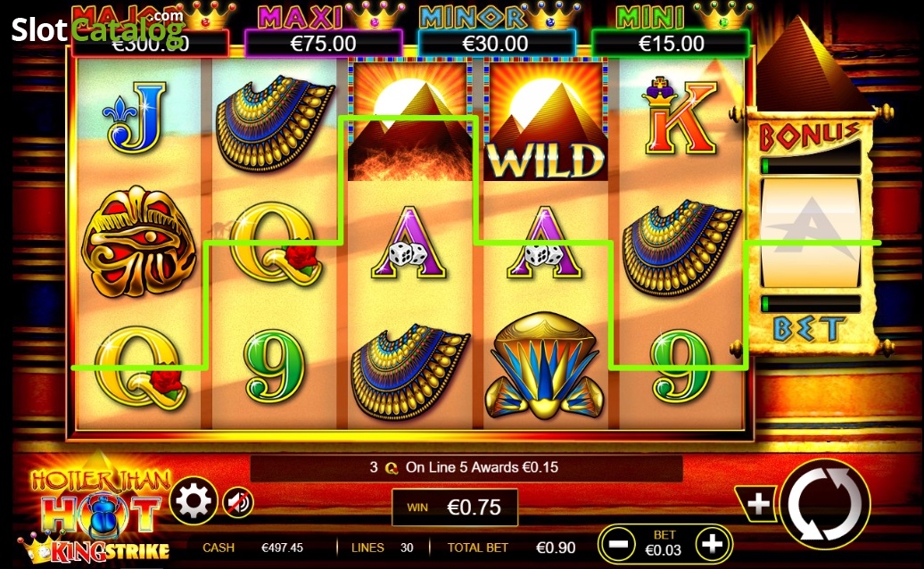The height and width of the screenshot is (569, 924).
Task: Select the golden scarab mask symbol
Action: pos(138,242)
